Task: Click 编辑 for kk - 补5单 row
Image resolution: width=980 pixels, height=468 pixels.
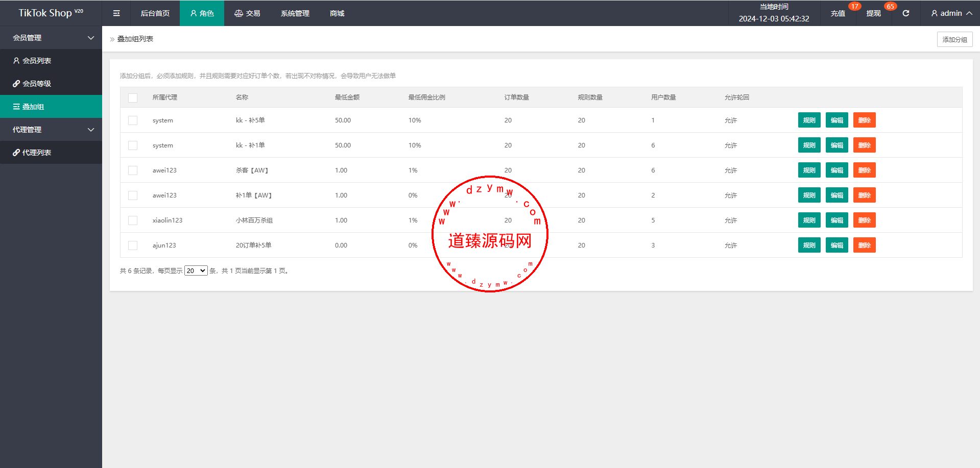Action: click(836, 120)
